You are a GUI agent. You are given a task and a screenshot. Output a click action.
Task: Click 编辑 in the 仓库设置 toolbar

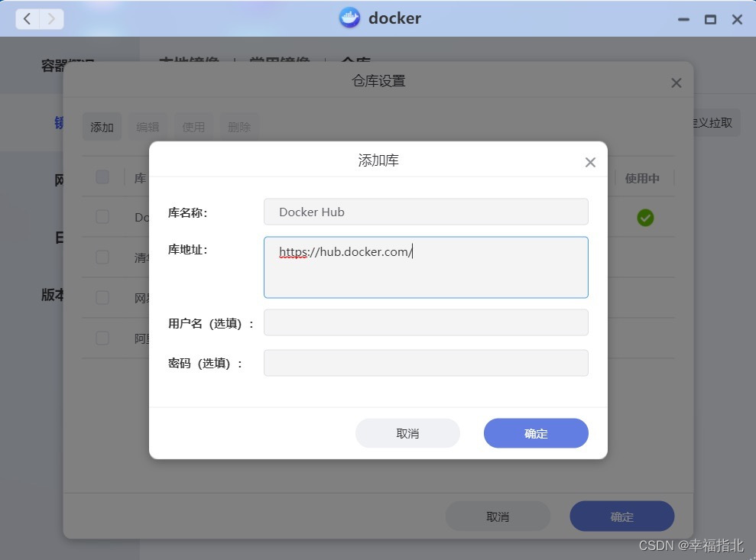click(148, 128)
